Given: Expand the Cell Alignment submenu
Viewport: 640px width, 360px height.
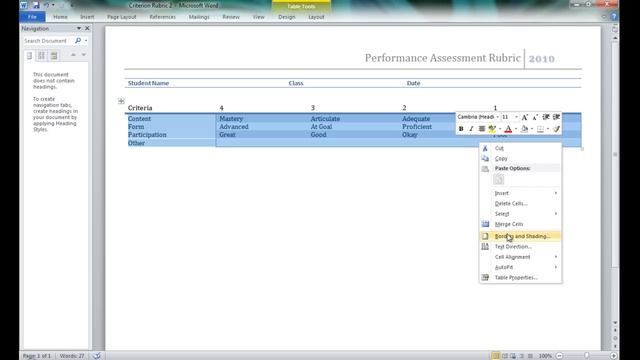Looking at the screenshot, I should click(x=520, y=257).
